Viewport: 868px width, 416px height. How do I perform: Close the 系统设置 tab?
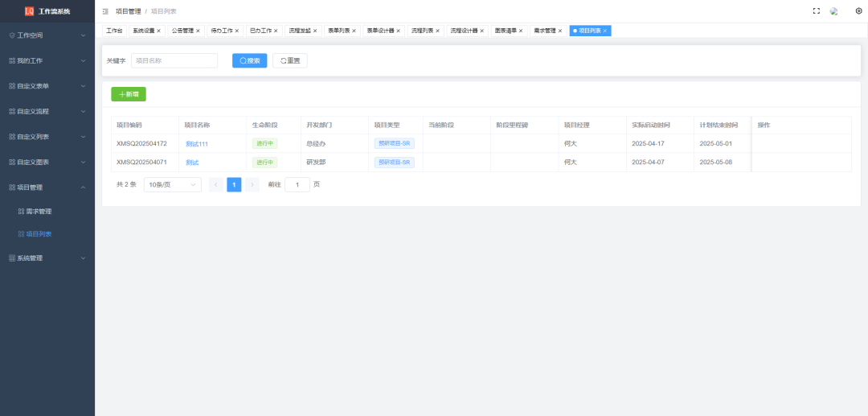pyautogui.click(x=159, y=31)
